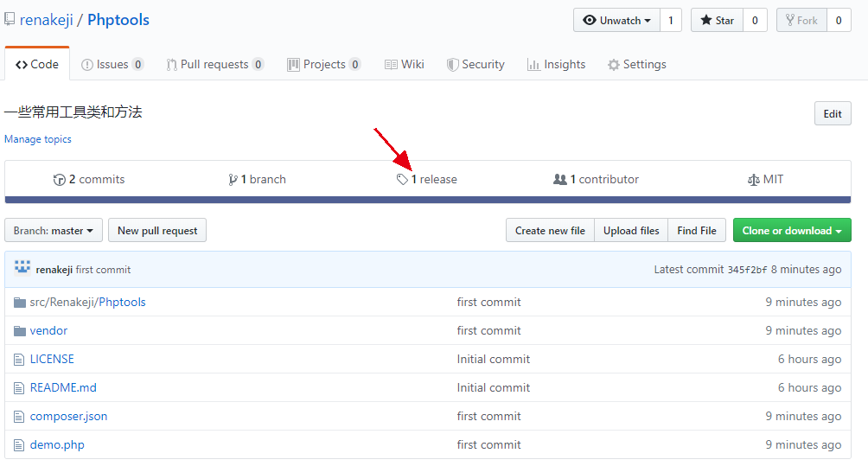Click Create new file button
The image size is (868, 466).
pos(550,230)
